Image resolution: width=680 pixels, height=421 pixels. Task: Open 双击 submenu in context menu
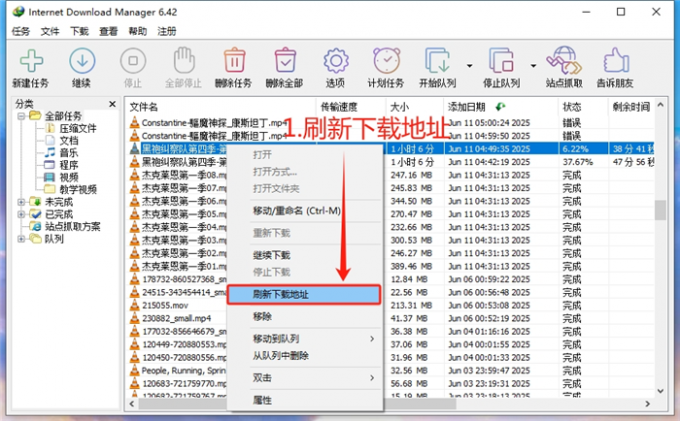(304, 378)
